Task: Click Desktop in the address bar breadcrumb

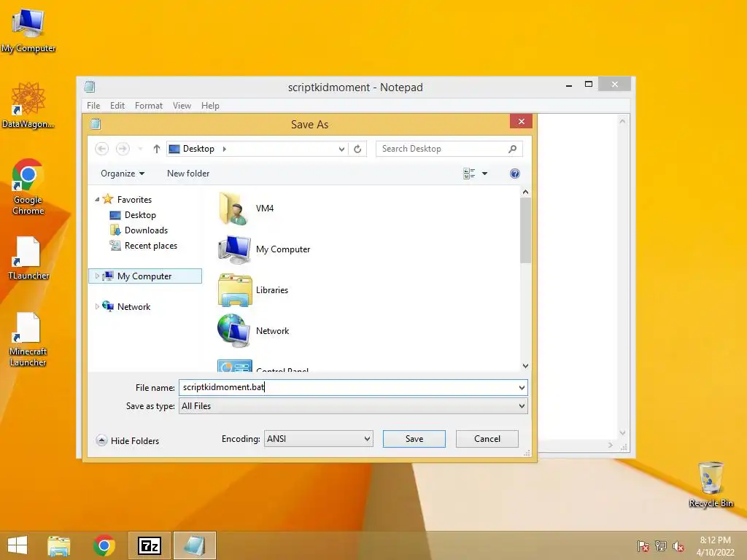Action: (198, 149)
